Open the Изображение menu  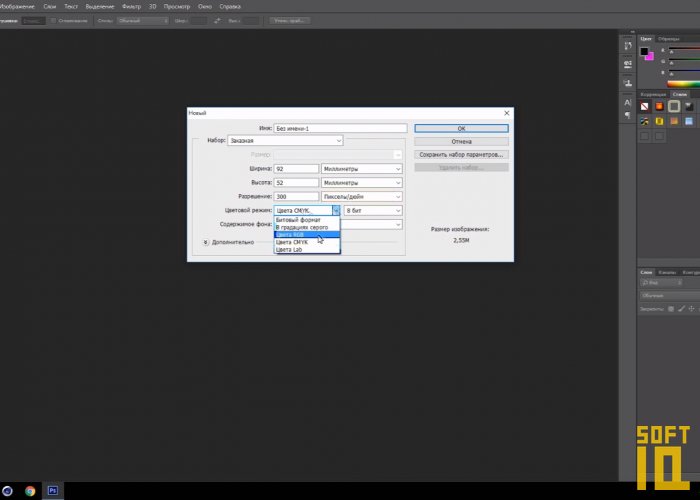click(17, 7)
